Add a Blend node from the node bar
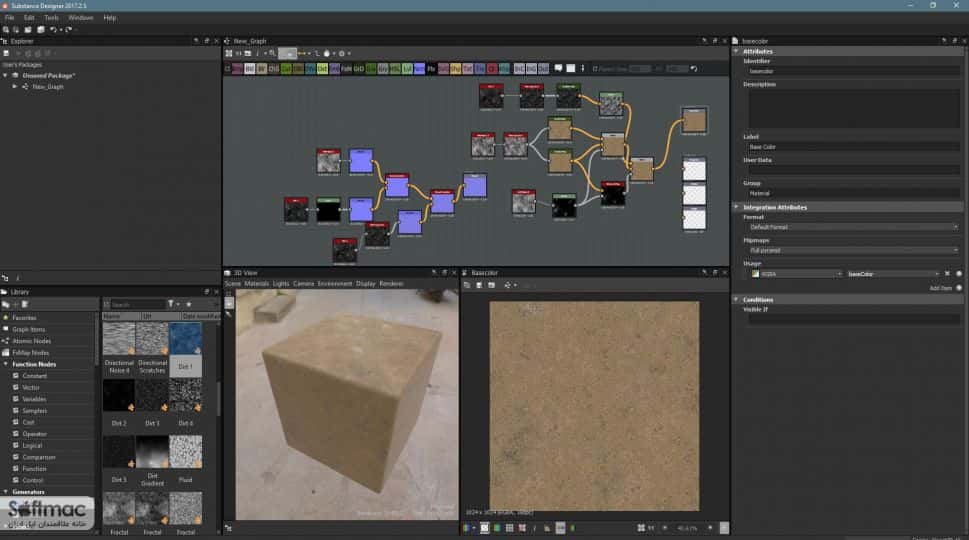Image resolution: width=969 pixels, height=540 pixels. (x=250, y=69)
